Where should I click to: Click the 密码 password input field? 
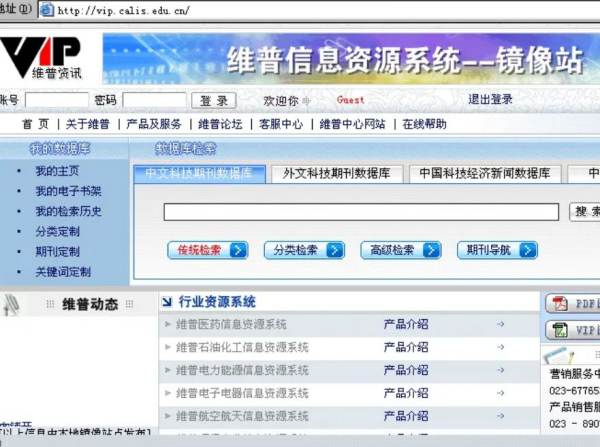tap(155, 100)
